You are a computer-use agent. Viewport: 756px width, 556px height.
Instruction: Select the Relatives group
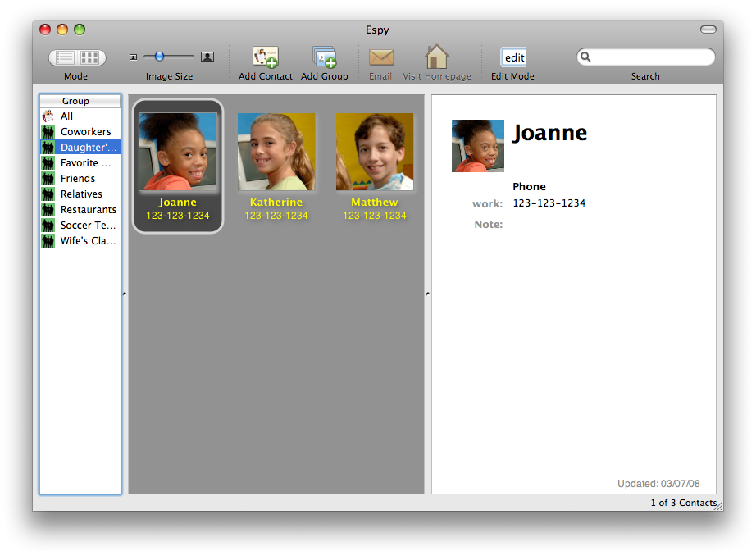(80, 194)
